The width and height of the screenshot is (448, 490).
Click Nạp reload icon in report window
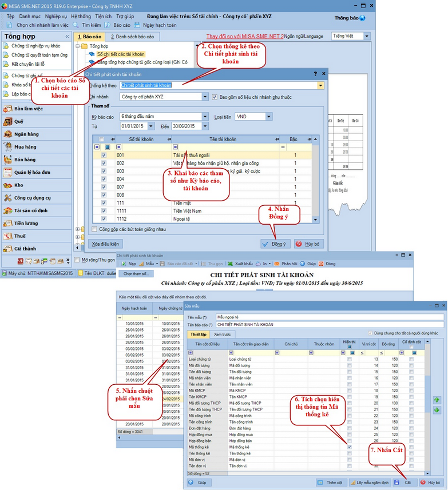(124, 264)
